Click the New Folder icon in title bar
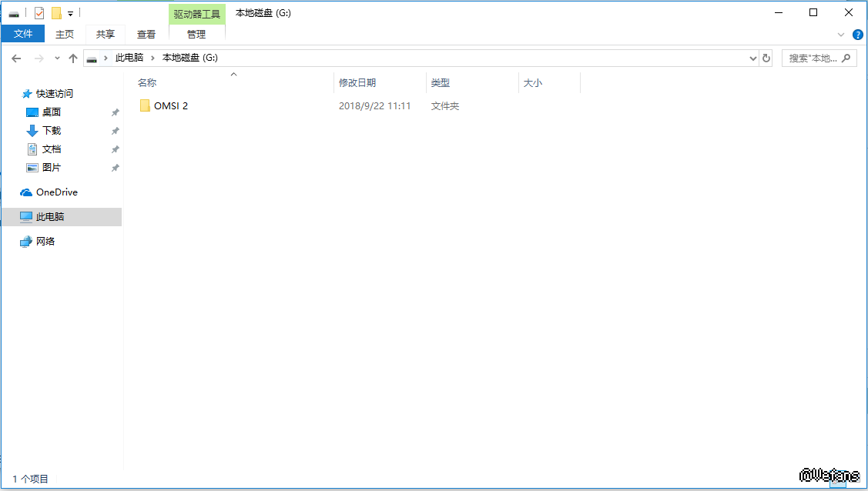This screenshot has width=868, height=491. point(56,13)
